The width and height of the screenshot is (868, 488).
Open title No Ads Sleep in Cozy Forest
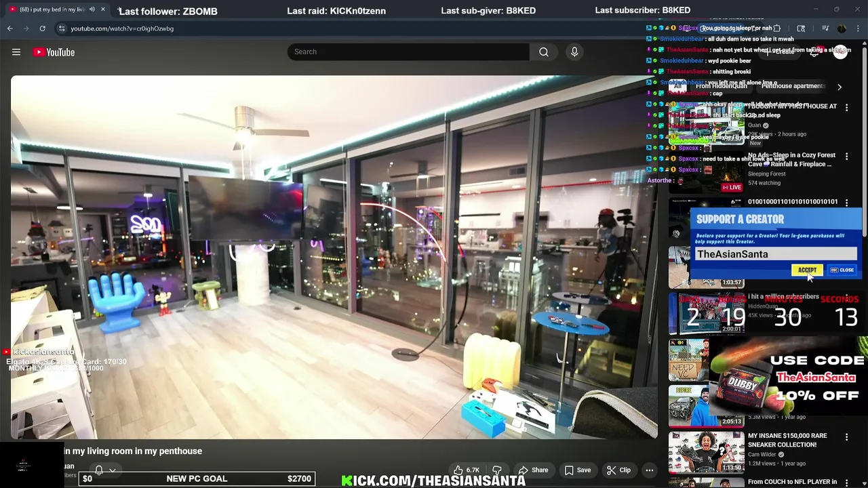click(x=791, y=159)
